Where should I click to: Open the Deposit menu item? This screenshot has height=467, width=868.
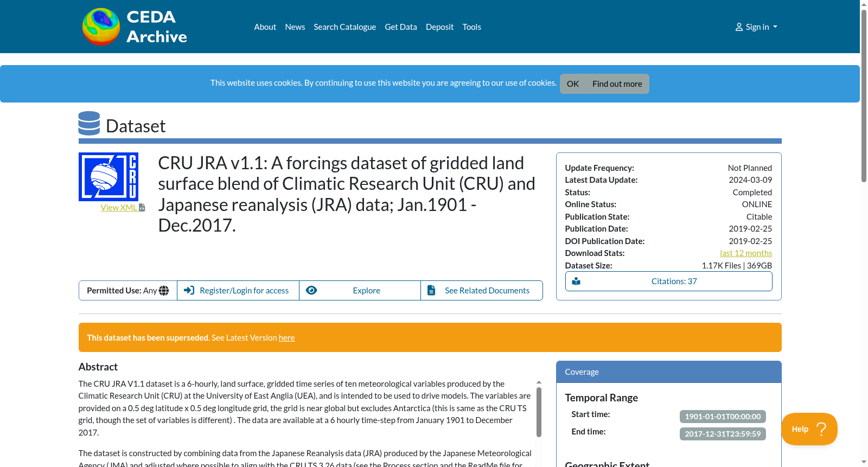[439, 27]
